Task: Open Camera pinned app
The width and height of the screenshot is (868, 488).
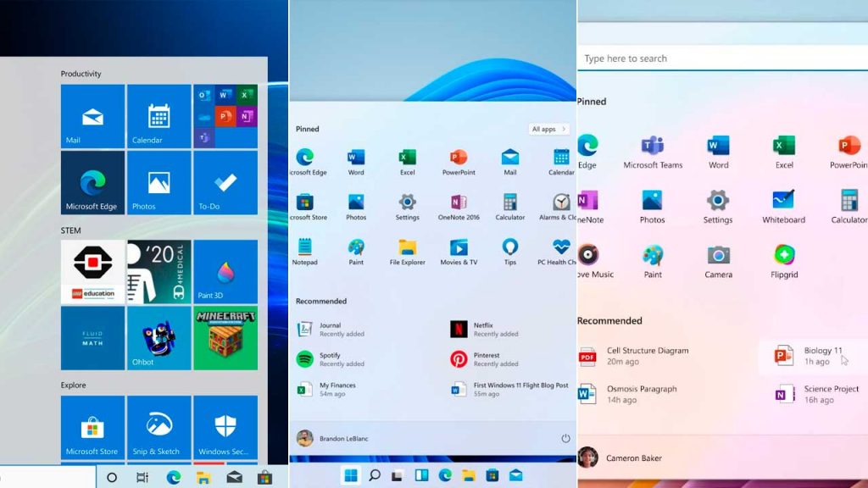Action: coord(719,261)
